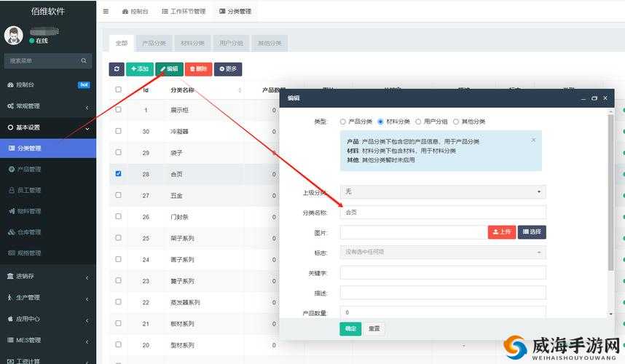The width and height of the screenshot is (625, 364).
Task: Expand the 常规管理 sidebar group
Action: (48, 106)
